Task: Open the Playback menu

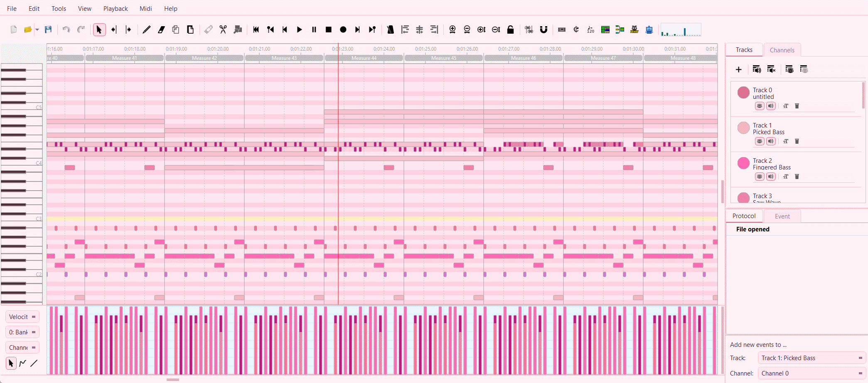Action: (115, 8)
